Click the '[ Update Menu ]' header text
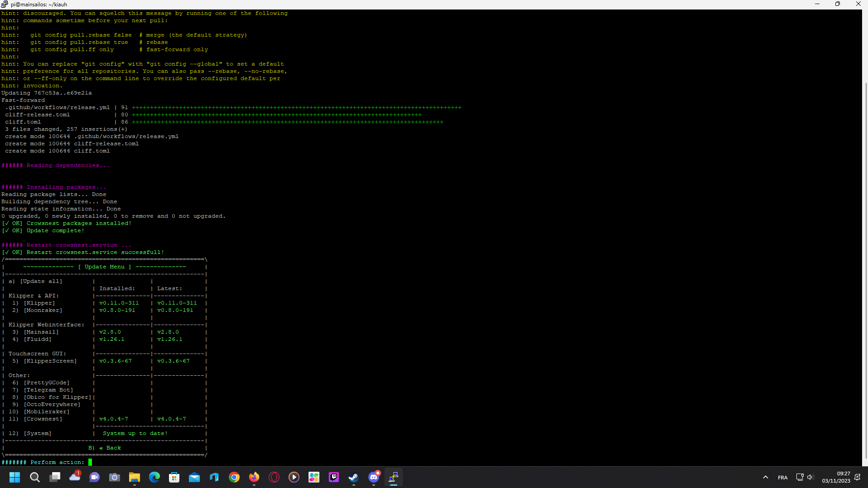 point(105,267)
